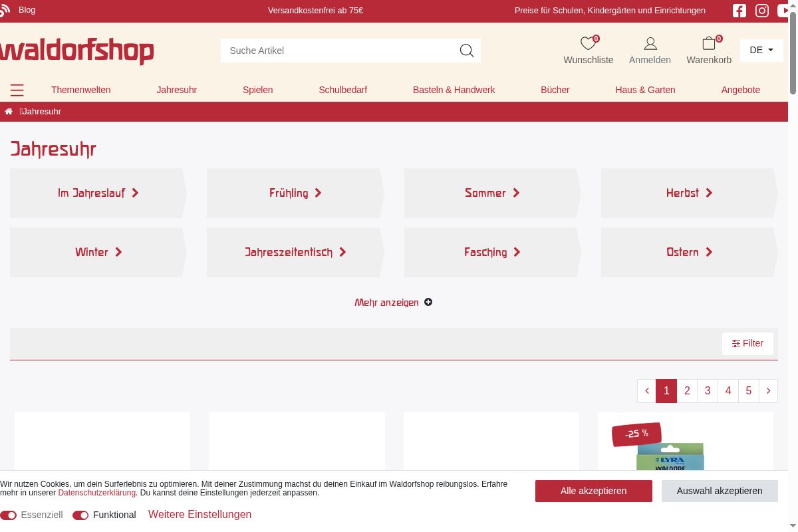The height and width of the screenshot is (532, 798).
Task: Click the search magnifier icon
Action: pos(467,51)
